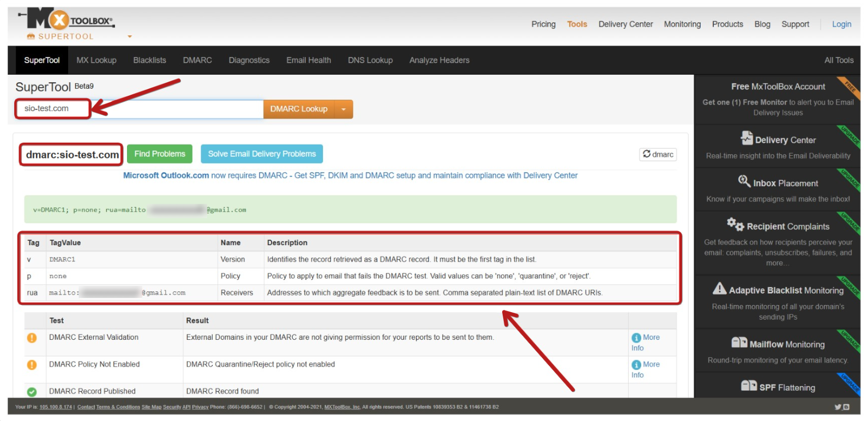This screenshot has height=421, width=868.
Task: Open the Tools menu item
Action: 577,24
